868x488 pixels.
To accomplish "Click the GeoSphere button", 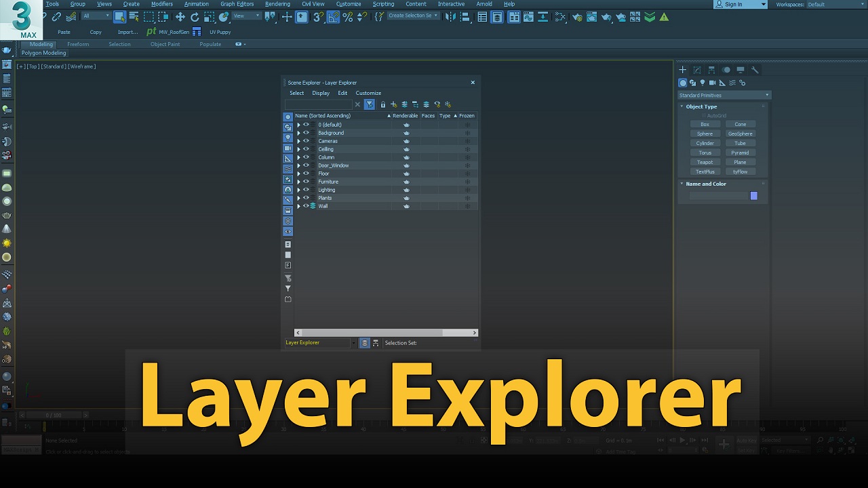I will click(x=740, y=134).
